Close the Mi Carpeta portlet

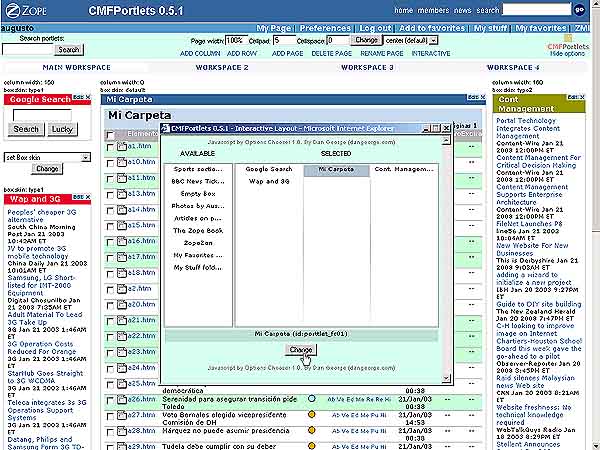483,97
